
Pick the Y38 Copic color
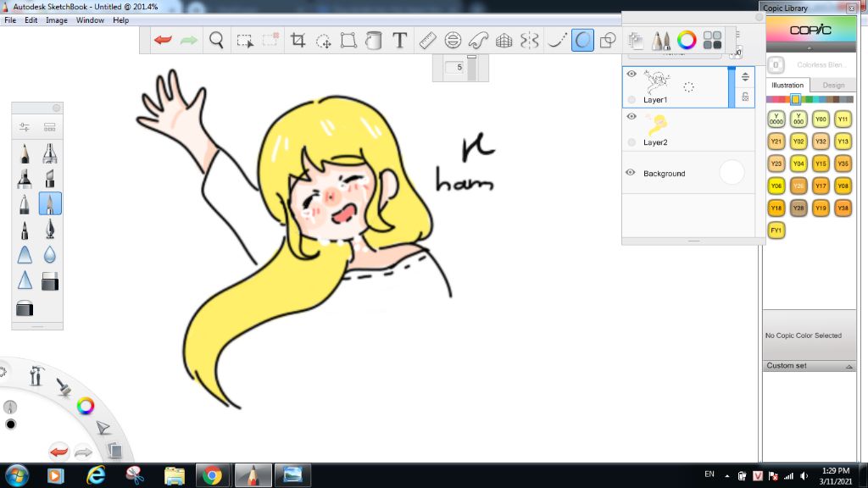pos(843,208)
